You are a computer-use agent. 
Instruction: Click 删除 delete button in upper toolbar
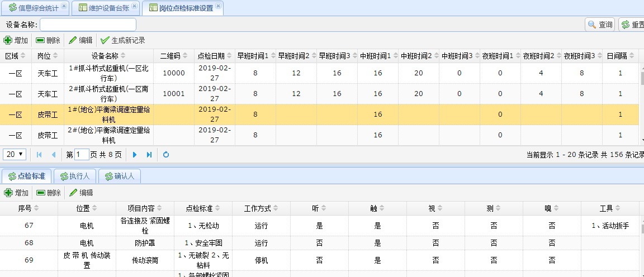[48, 40]
